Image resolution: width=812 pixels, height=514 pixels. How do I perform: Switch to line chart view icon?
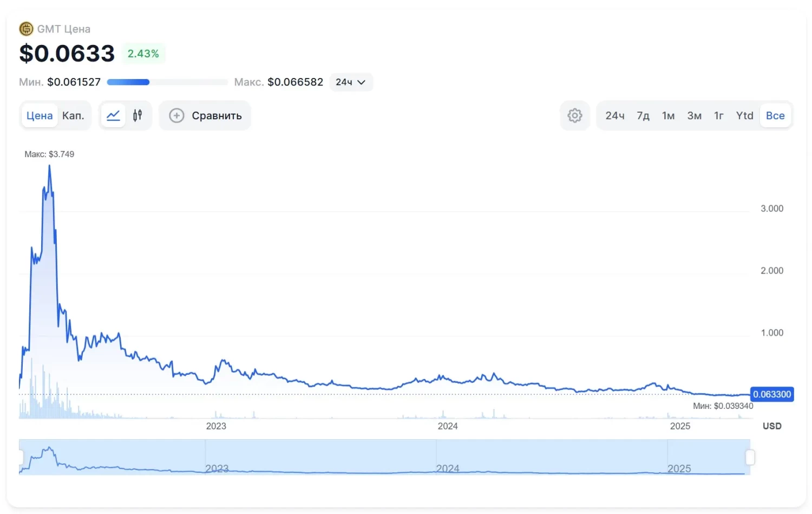pyautogui.click(x=113, y=115)
